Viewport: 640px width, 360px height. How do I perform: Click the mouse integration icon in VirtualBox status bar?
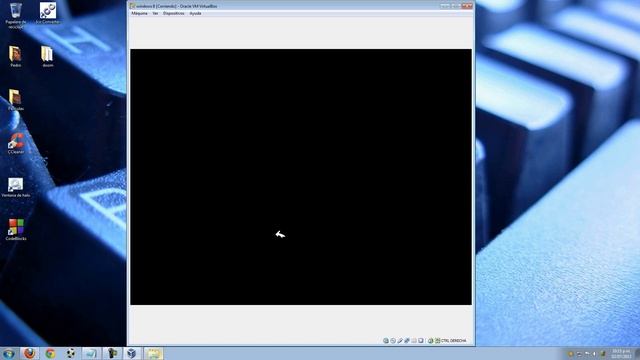[x=430, y=340]
